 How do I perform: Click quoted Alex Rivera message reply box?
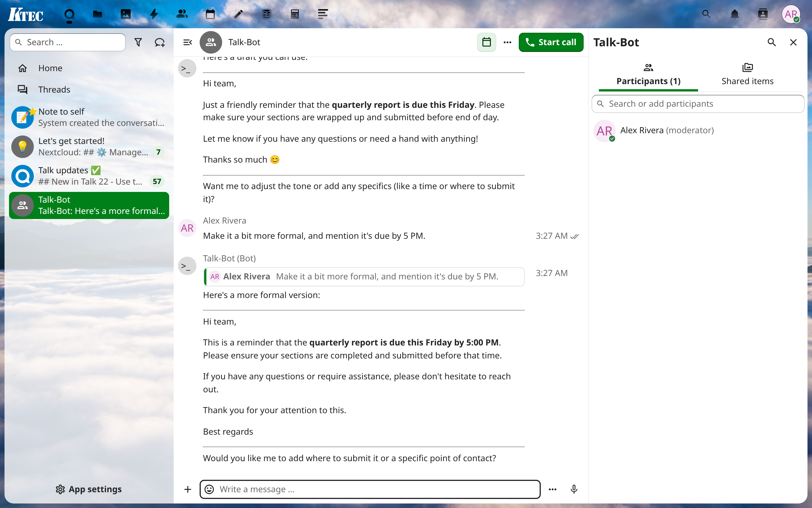364,277
